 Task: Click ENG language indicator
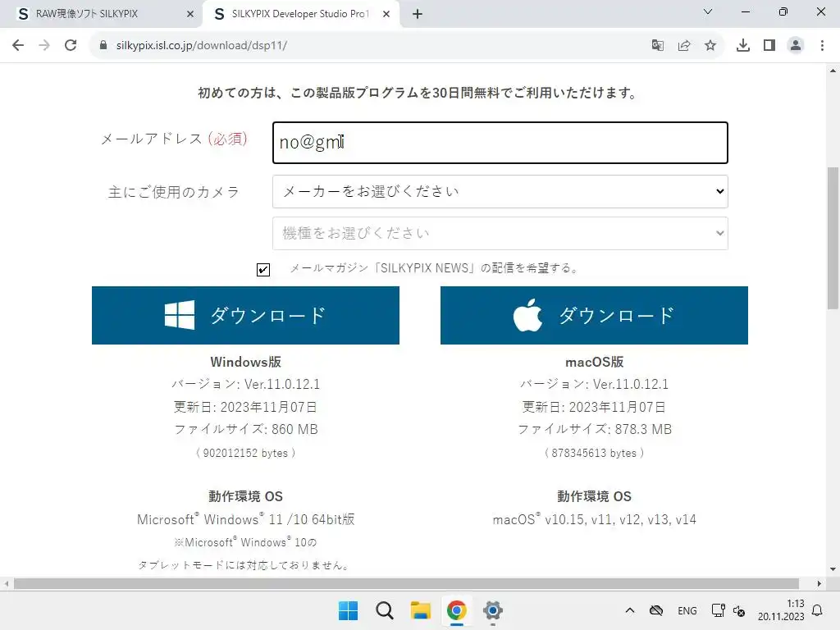click(687, 610)
